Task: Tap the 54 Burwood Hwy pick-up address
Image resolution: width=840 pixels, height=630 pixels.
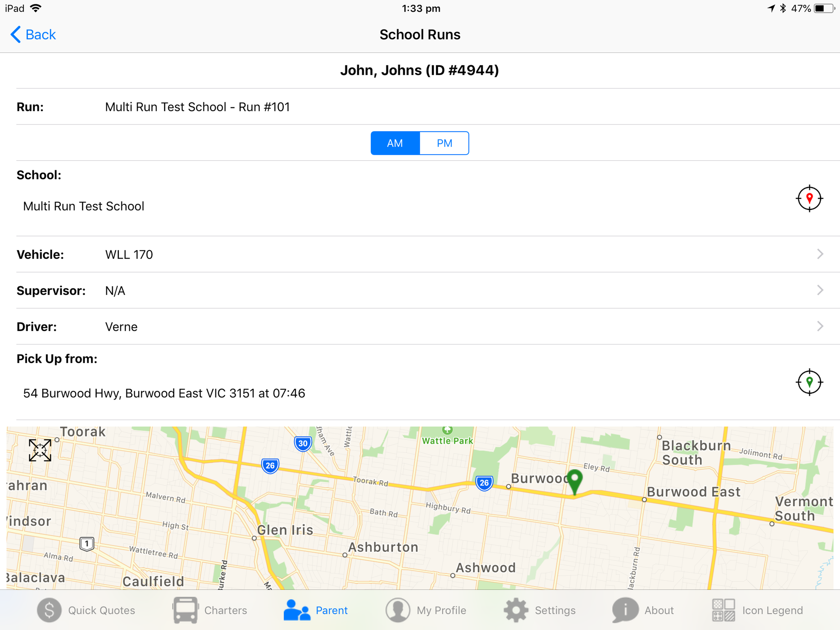Action: 164,393
